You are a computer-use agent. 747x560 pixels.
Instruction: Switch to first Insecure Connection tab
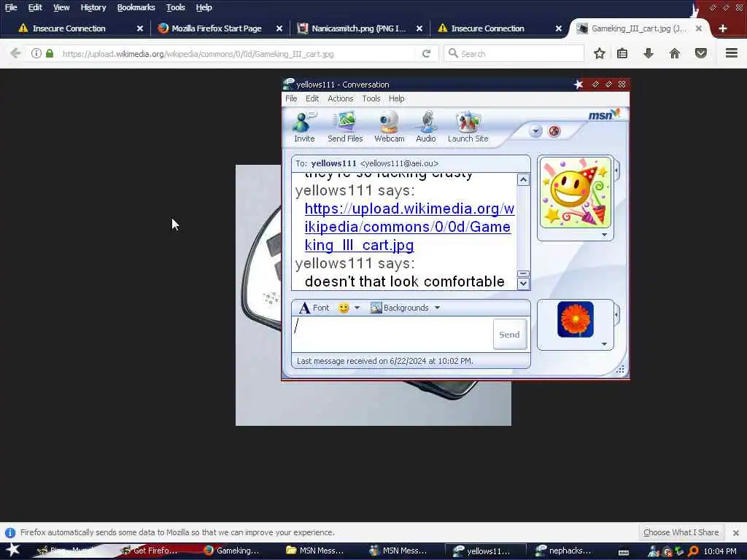point(69,28)
